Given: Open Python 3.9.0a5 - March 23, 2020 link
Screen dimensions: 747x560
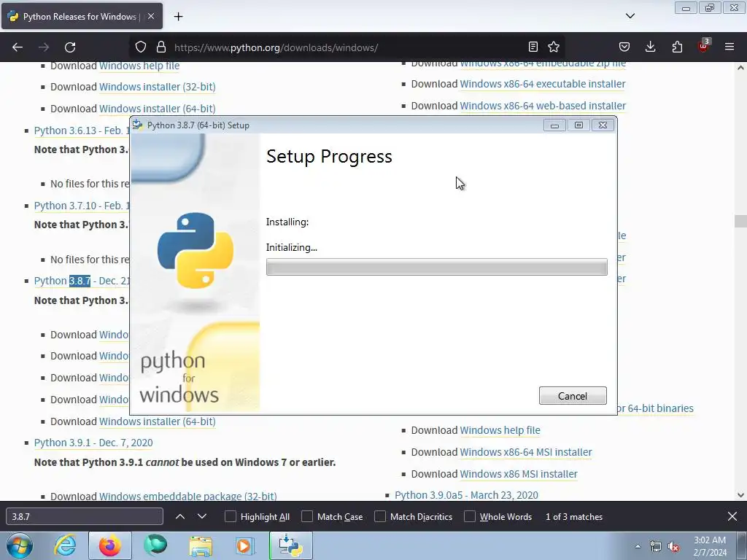Looking at the screenshot, I should pos(466,495).
